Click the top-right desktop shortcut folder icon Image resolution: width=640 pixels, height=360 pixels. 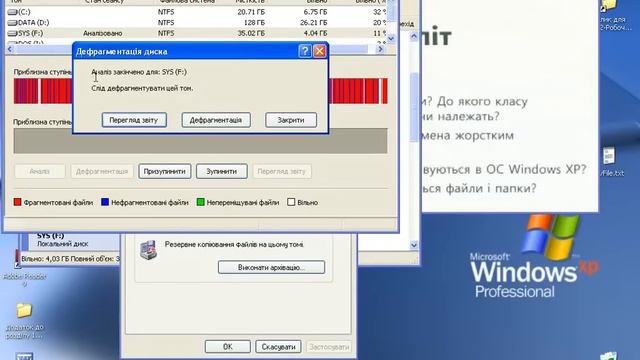[609, 6]
